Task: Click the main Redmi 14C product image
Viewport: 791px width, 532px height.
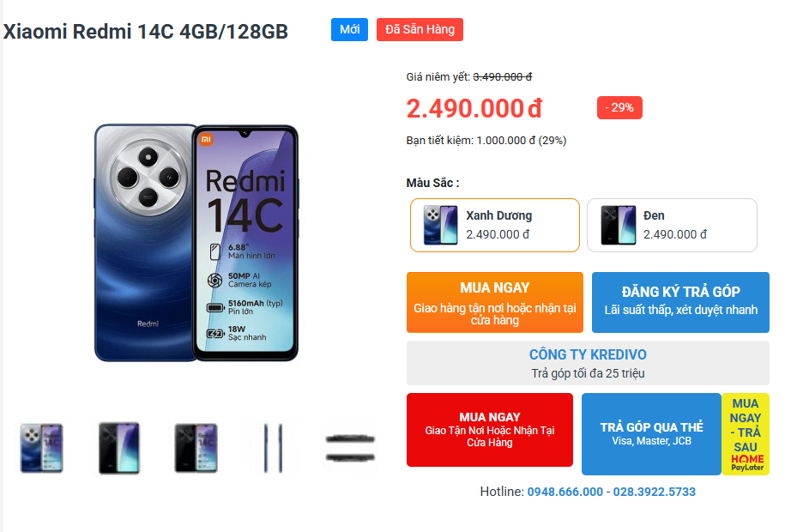Action: [x=196, y=243]
